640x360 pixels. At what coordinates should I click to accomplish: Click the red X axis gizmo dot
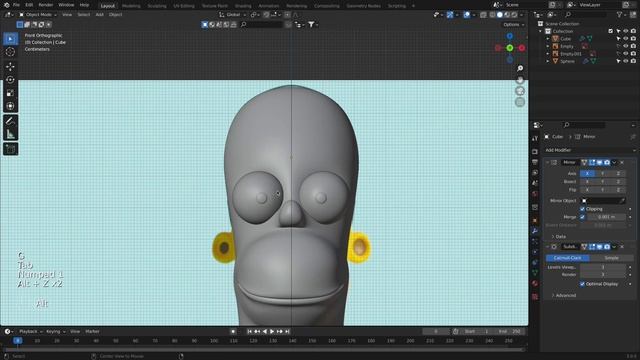(522, 48)
